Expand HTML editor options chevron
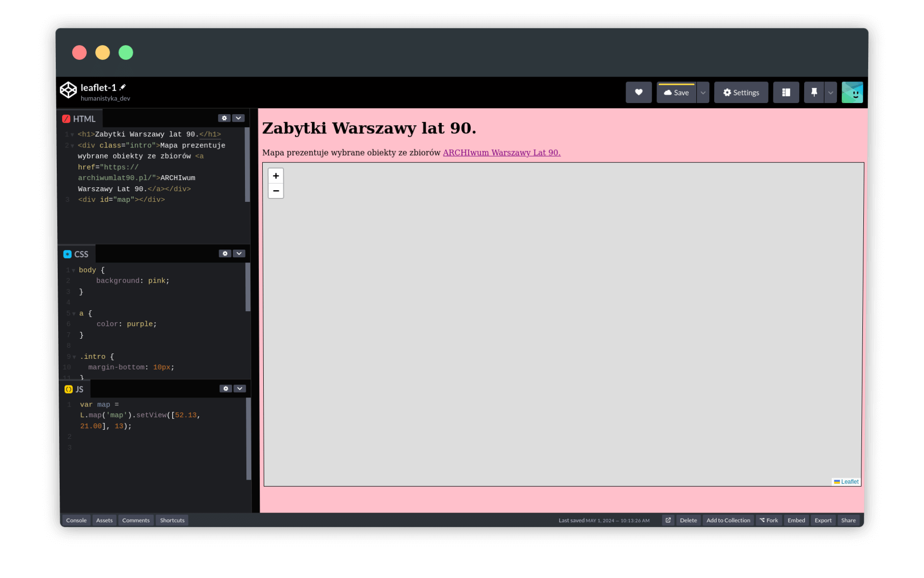 pyautogui.click(x=238, y=118)
